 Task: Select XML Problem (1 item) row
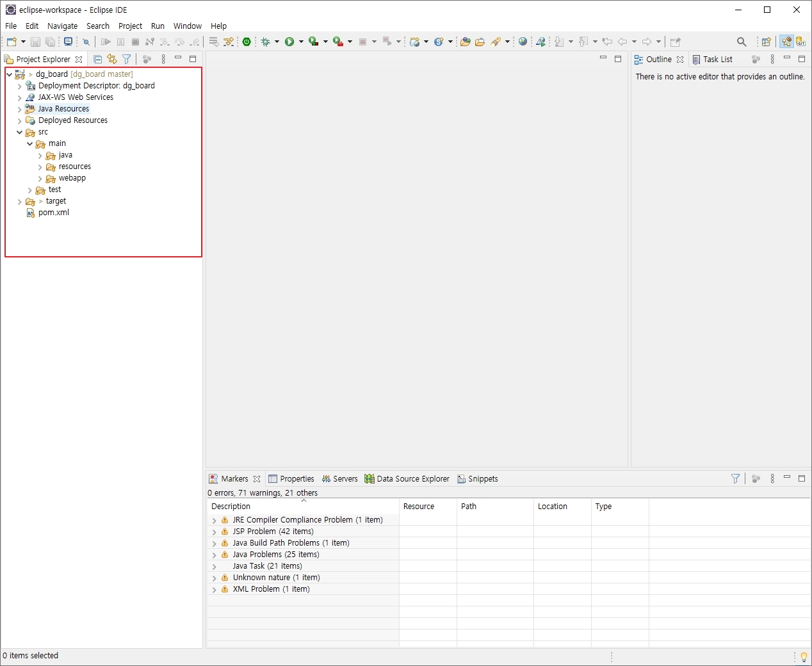click(x=272, y=589)
